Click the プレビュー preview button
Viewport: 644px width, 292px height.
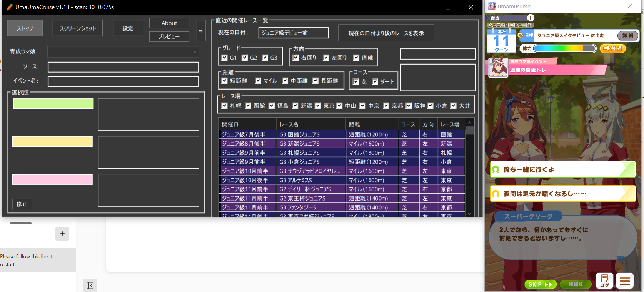tap(169, 36)
